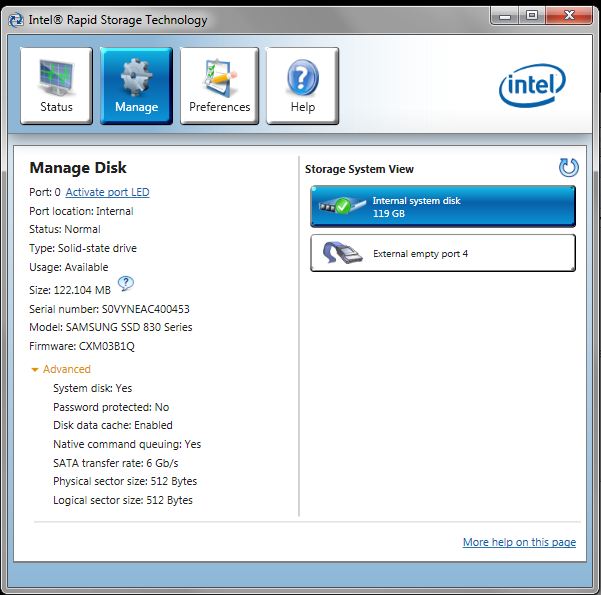
Task: Maximize the Rapid Storage Technology window
Action: (532, 16)
